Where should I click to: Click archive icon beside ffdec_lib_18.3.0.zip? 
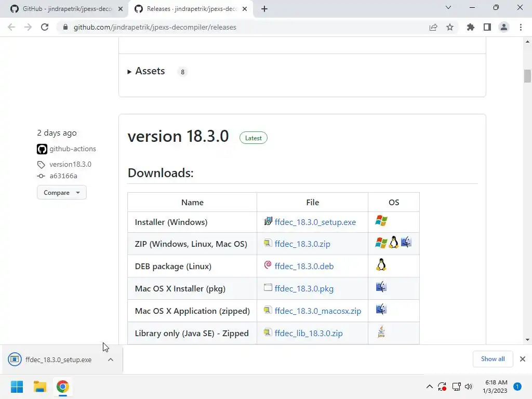(x=268, y=332)
